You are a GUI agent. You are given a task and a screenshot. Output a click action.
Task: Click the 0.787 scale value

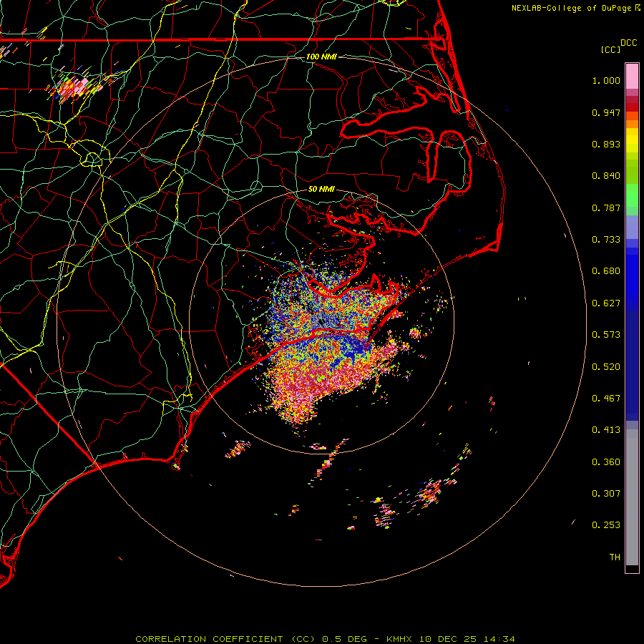(x=606, y=208)
